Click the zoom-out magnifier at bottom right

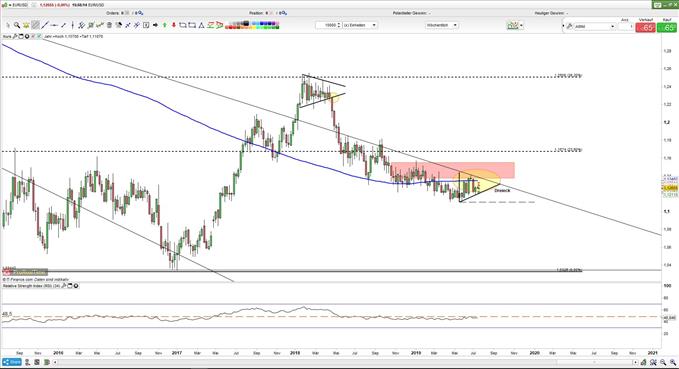[x=663, y=362]
